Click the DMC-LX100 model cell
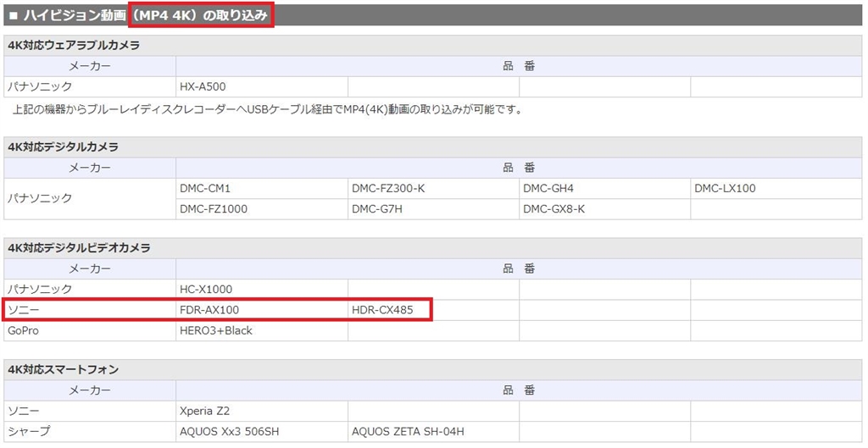This screenshot has width=868, height=448. pyautogui.click(x=776, y=189)
